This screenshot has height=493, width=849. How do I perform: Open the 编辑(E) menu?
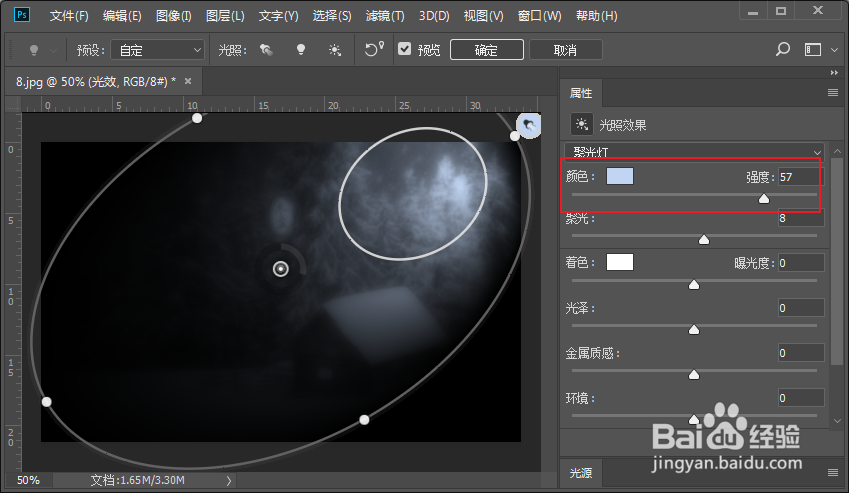point(122,16)
